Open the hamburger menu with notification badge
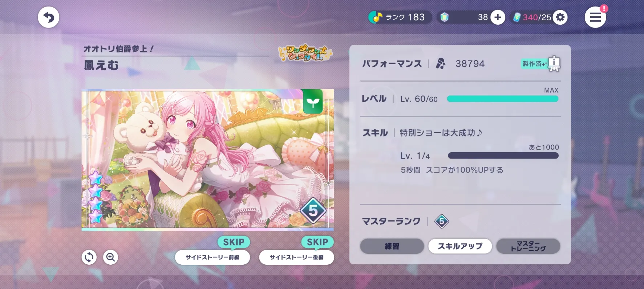The height and width of the screenshot is (289, 644). point(595,17)
